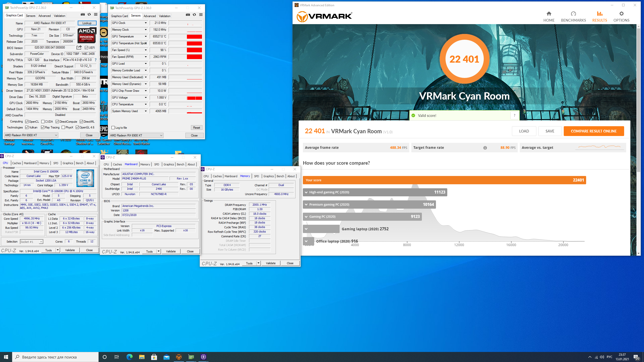Viewport: 644px width, 362px height.
Task: Click the taskbar search box
Action: pos(55,357)
